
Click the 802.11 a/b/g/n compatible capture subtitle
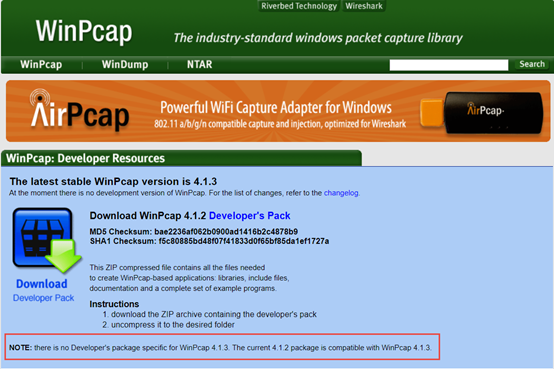pyautogui.click(x=280, y=124)
